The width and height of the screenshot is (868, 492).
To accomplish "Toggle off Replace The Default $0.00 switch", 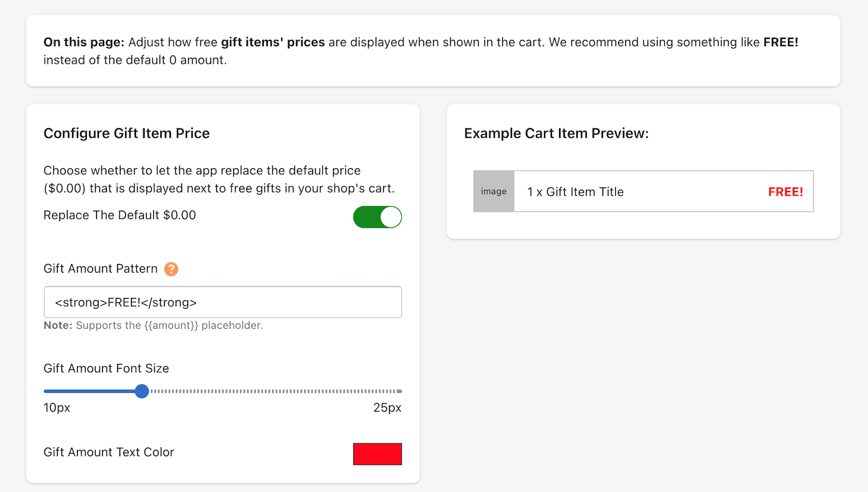I will 377,217.
